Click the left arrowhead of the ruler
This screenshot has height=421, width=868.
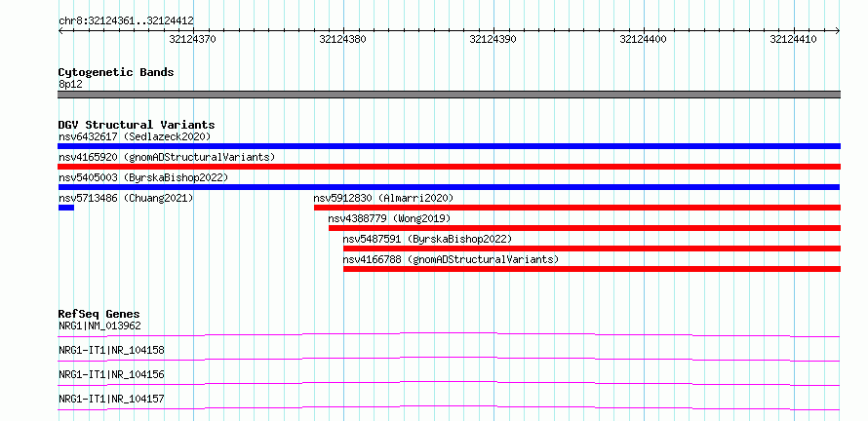tap(60, 30)
